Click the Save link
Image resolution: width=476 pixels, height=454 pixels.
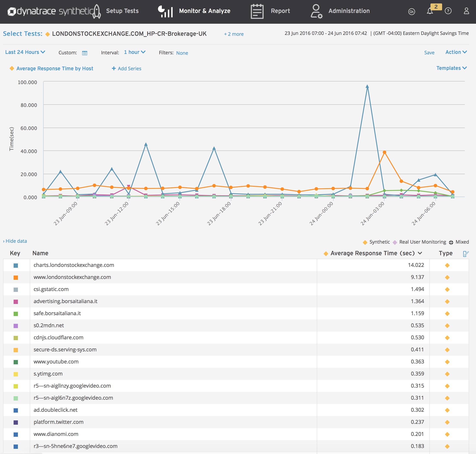[429, 53]
